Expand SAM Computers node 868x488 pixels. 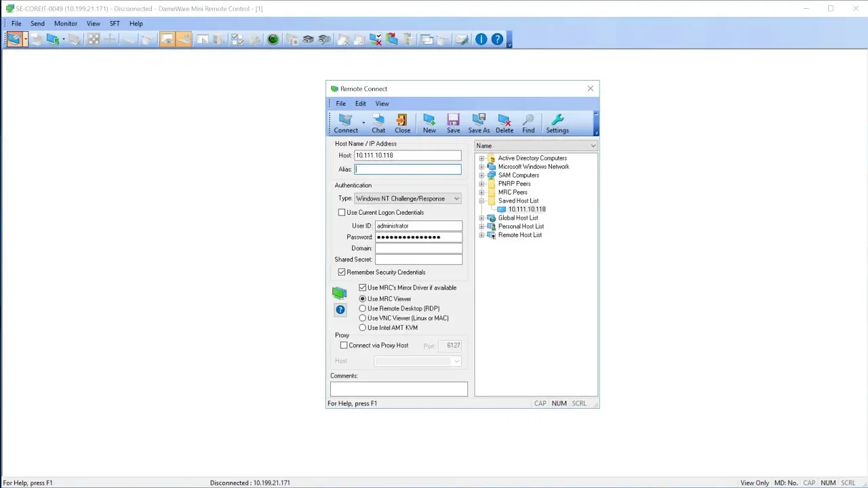pyautogui.click(x=481, y=175)
